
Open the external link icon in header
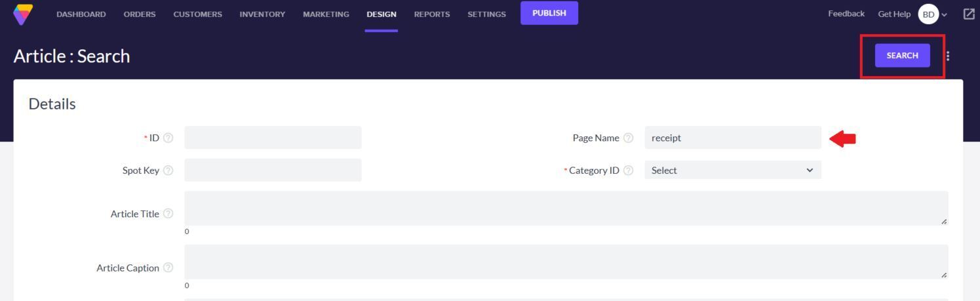click(x=969, y=14)
